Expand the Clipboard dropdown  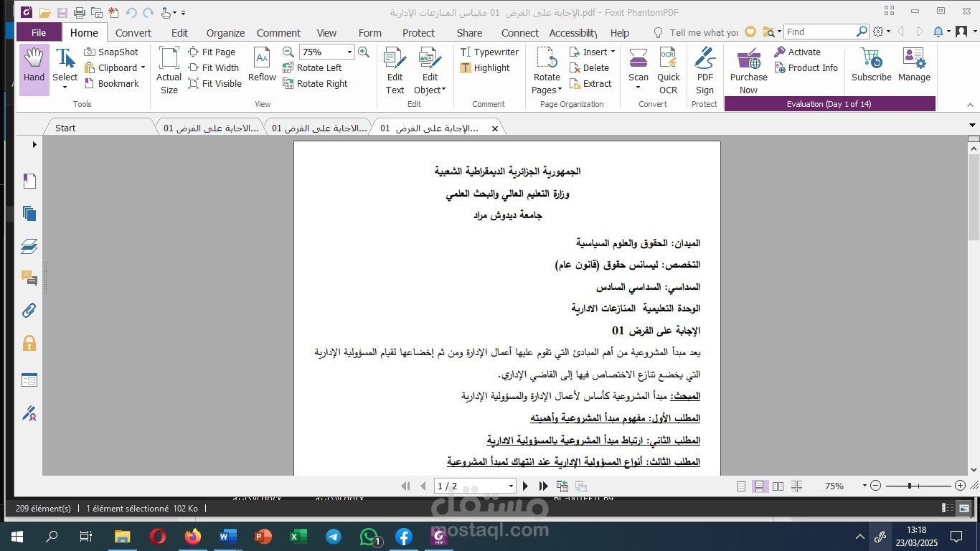click(x=143, y=67)
